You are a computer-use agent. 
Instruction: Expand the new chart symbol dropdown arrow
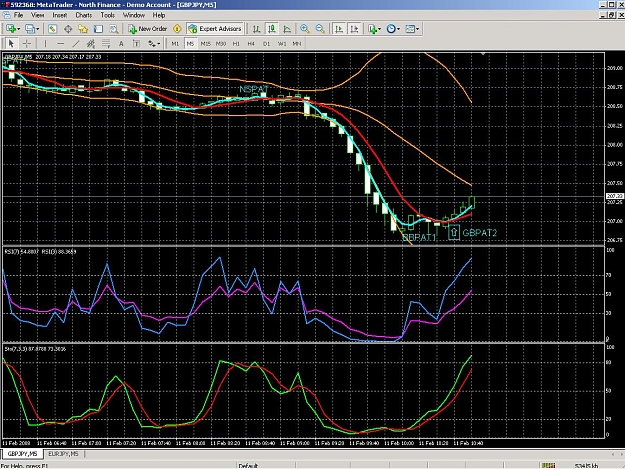coord(18,29)
